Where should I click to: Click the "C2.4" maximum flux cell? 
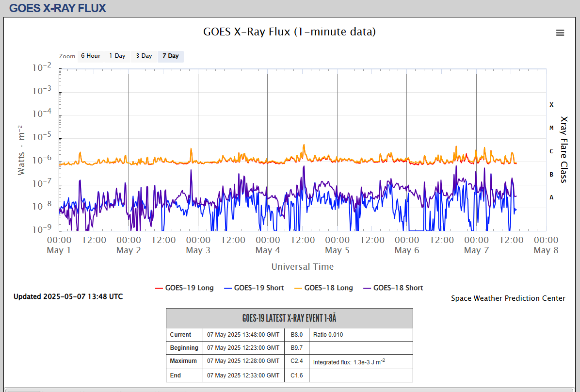(x=297, y=361)
